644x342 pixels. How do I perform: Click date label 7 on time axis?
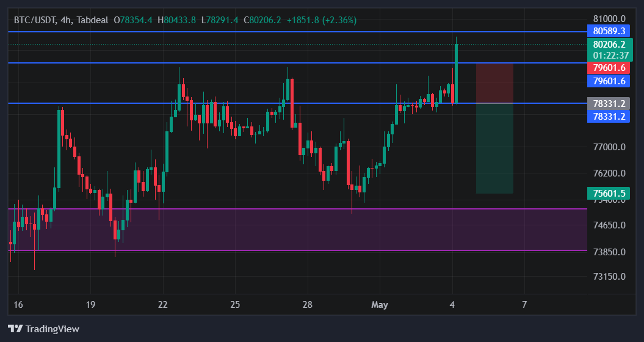(x=524, y=305)
